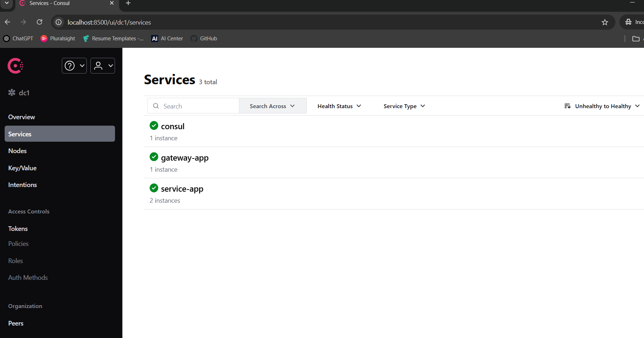Image resolution: width=644 pixels, height=338 pixels.
Task: Click the magnifier icon in the search bar
Action: (156, 106)
